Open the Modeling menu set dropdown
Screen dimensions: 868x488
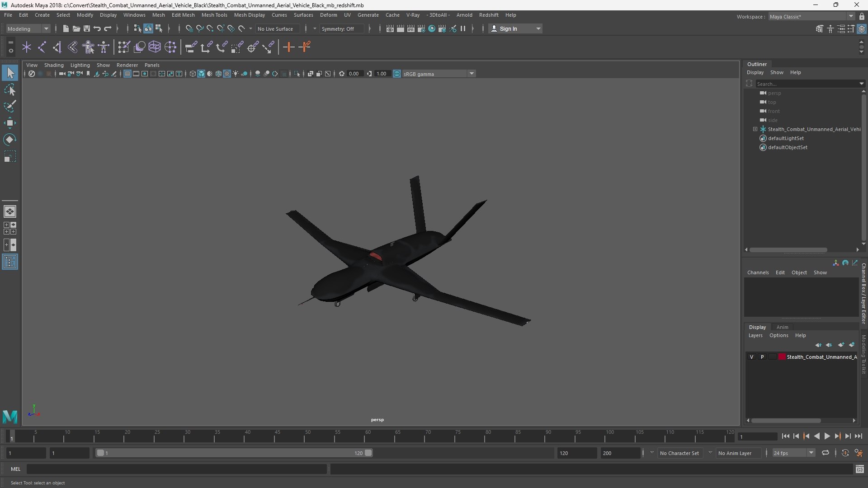coord(28,28)
